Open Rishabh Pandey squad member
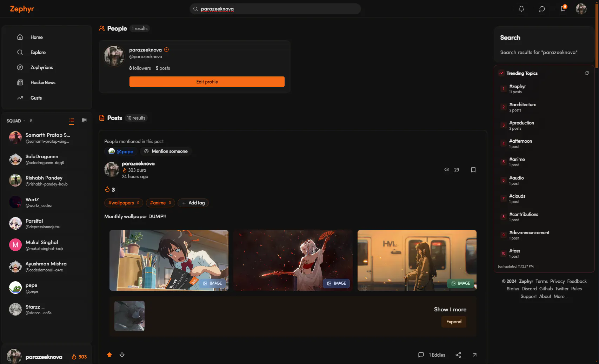 click(47, 181)
